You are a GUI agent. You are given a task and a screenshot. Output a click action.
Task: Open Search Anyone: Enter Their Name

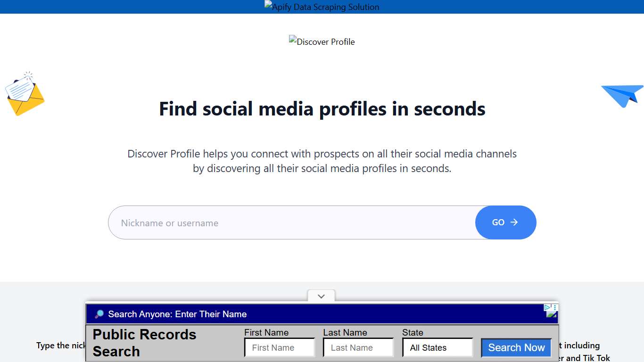(177, 314)
